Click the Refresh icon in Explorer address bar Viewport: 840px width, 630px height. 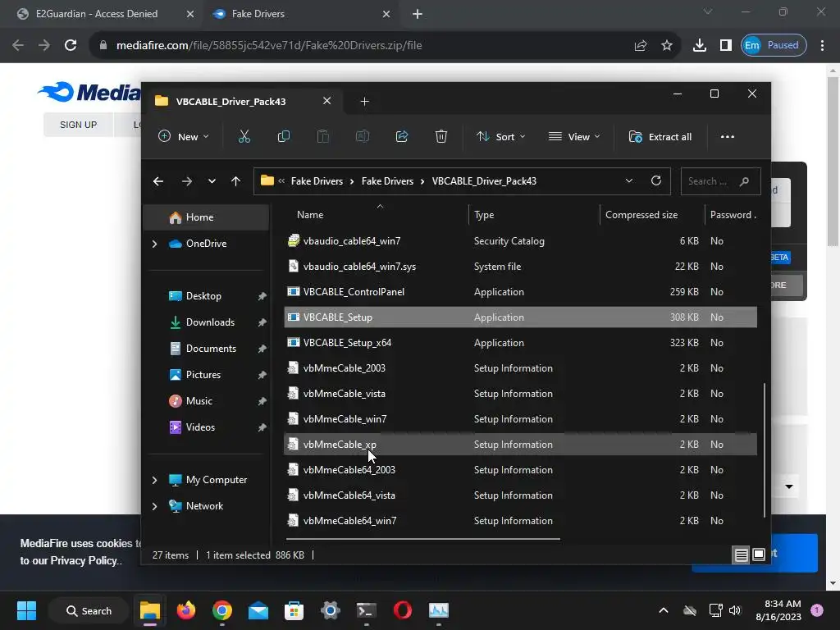click(655, 181)
